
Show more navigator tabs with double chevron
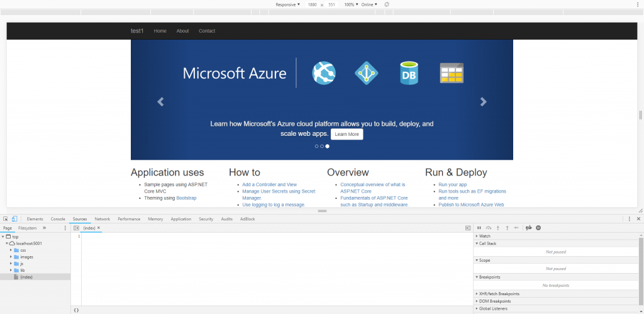pyautogui.click(x=45, y=228)
